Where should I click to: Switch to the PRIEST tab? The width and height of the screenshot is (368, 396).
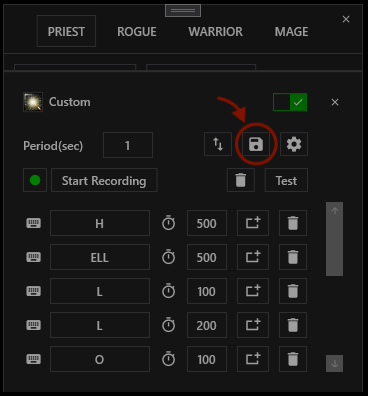(66, 31)
